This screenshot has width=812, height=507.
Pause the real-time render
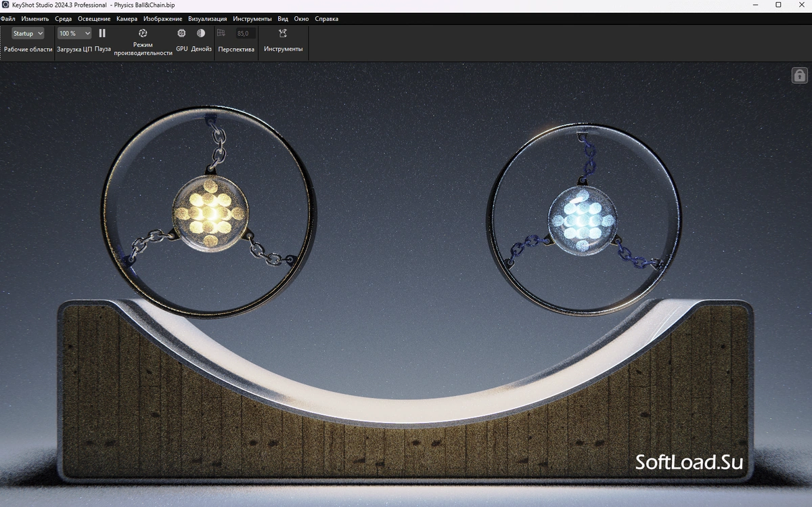102,33
